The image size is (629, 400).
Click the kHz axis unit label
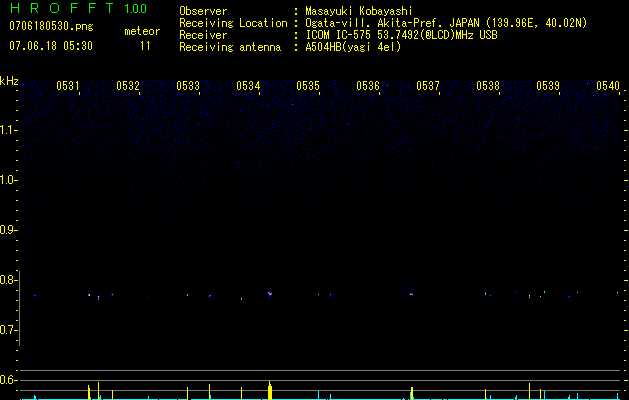[x=9, y=81]
